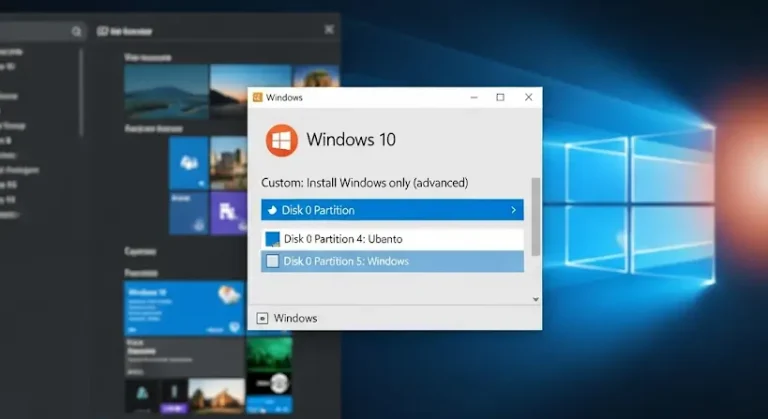Click the icon left of Disk 0 Partition

[x=272, y=210]
